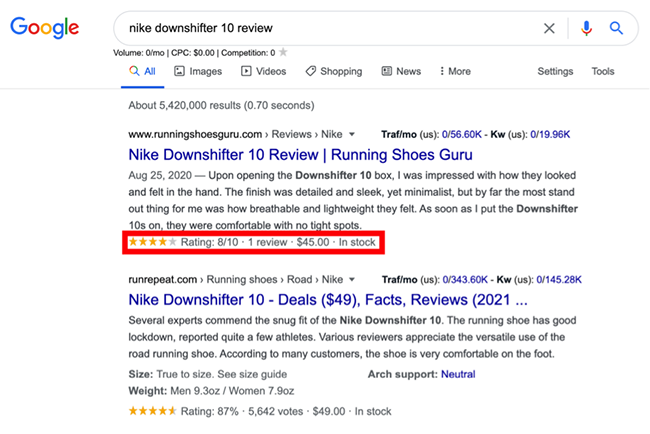Switch to the Videos tab
The image size is (650, 434).
[x=264, y=71]
